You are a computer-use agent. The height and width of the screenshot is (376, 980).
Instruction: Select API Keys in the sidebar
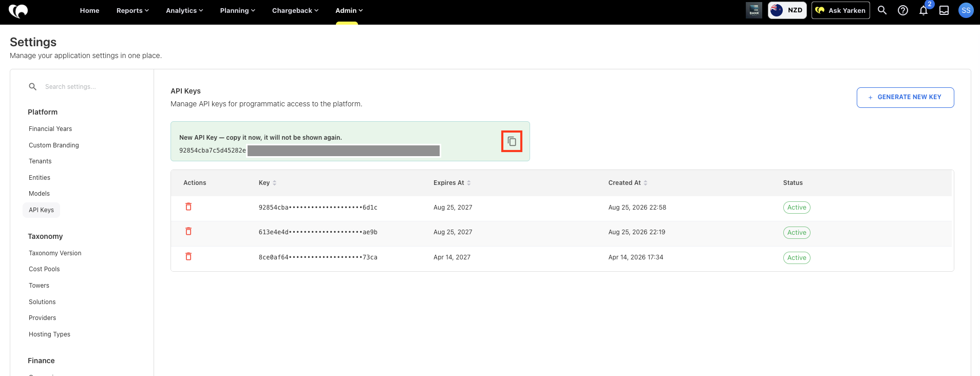(x=41, y=210)
